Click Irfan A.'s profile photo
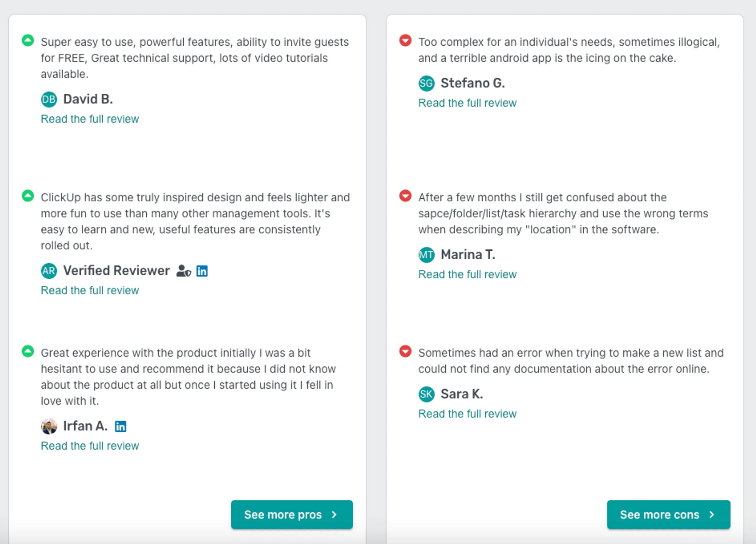 [x=49, y=426]
